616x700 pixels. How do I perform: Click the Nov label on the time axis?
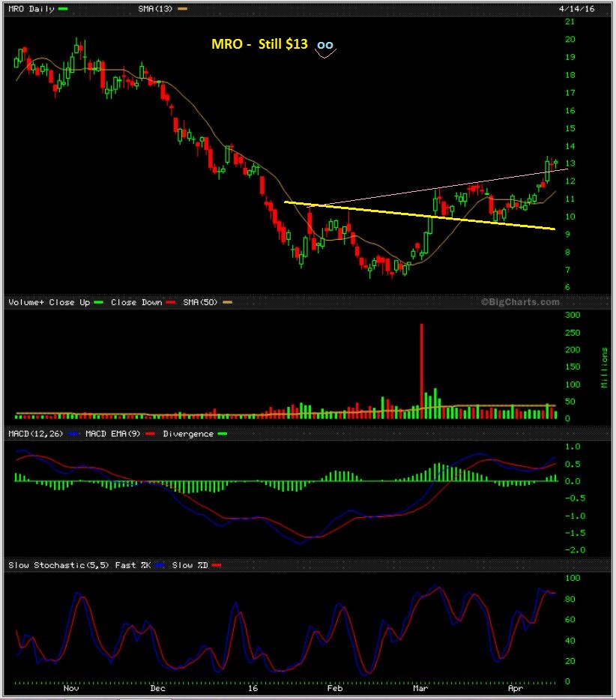[71, 688]
